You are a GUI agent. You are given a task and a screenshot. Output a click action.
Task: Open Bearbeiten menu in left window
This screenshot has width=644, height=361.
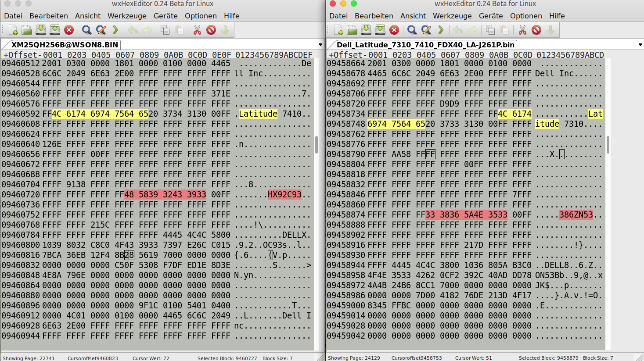49,16
